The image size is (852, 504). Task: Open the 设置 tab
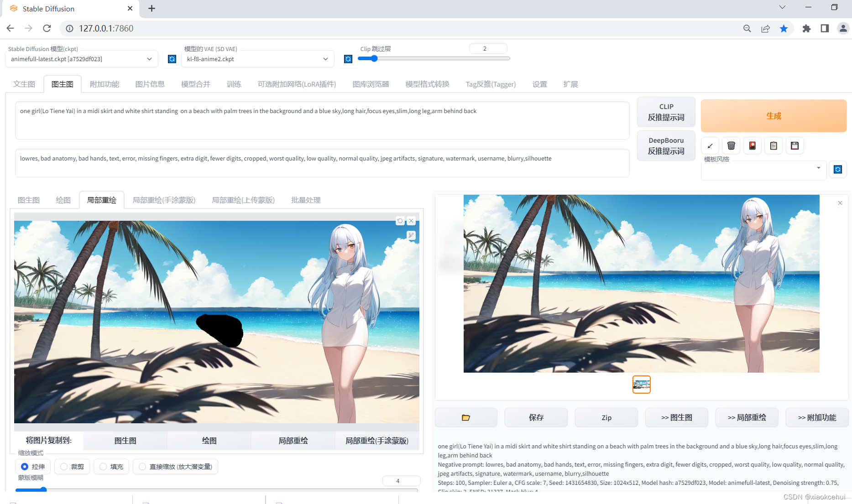pos(540,84)
